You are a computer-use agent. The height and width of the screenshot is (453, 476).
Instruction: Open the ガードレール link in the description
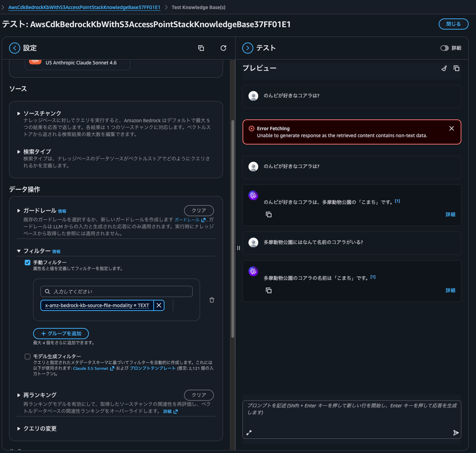coord(187,220)
